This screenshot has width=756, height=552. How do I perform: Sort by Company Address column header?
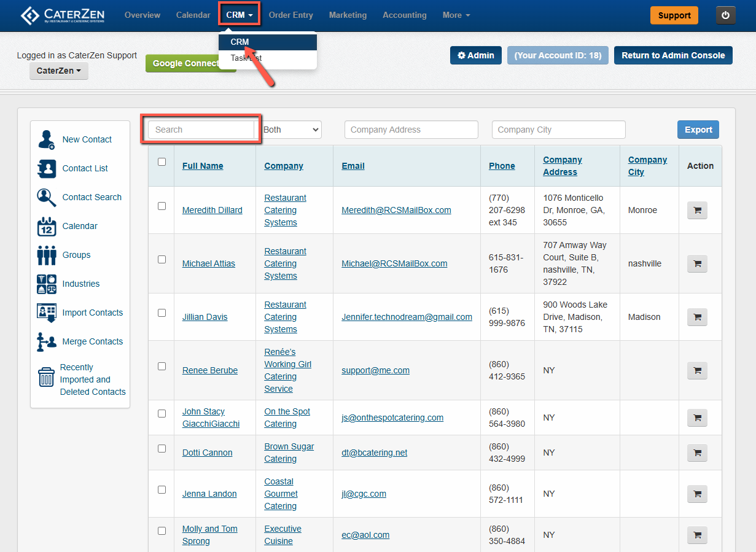pyautogui.click(x=563, y=166)
